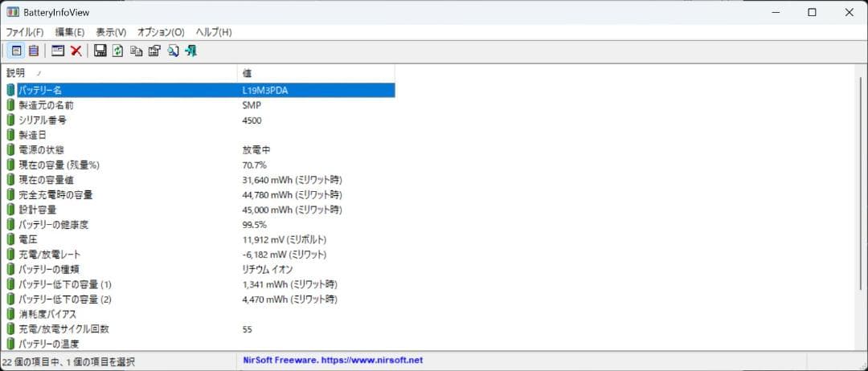Click battery icon beside 充電/放電サイクル回数

click(x=10, y=329)
